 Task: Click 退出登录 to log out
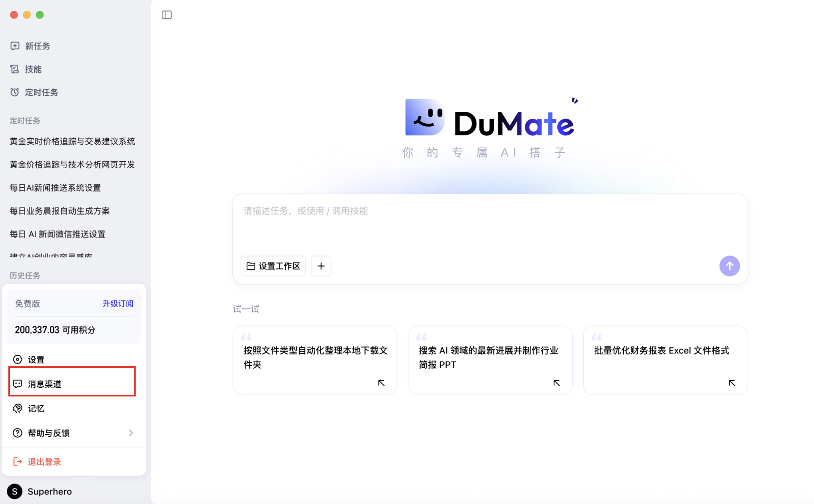click(x=43, y=461)
